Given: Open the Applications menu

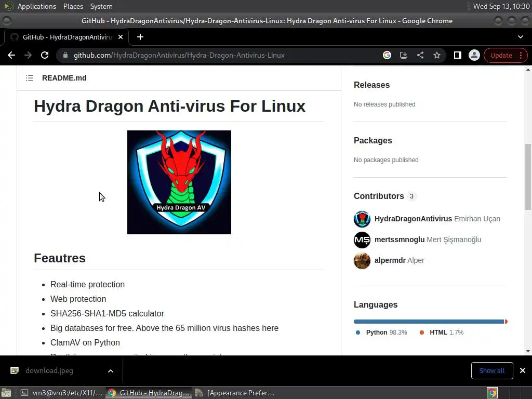Looking at the screenshot, I should (37, 6).
